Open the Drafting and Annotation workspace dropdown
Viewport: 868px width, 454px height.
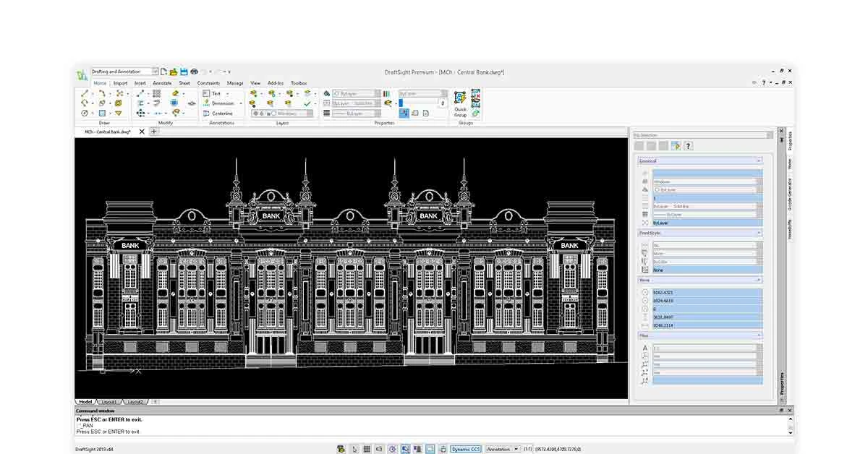click(x=154, y=72)
